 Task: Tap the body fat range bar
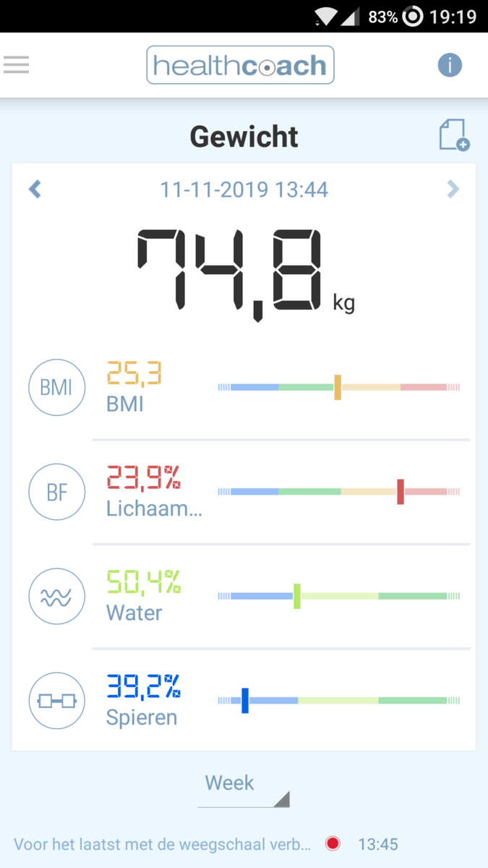click(338, 492)
